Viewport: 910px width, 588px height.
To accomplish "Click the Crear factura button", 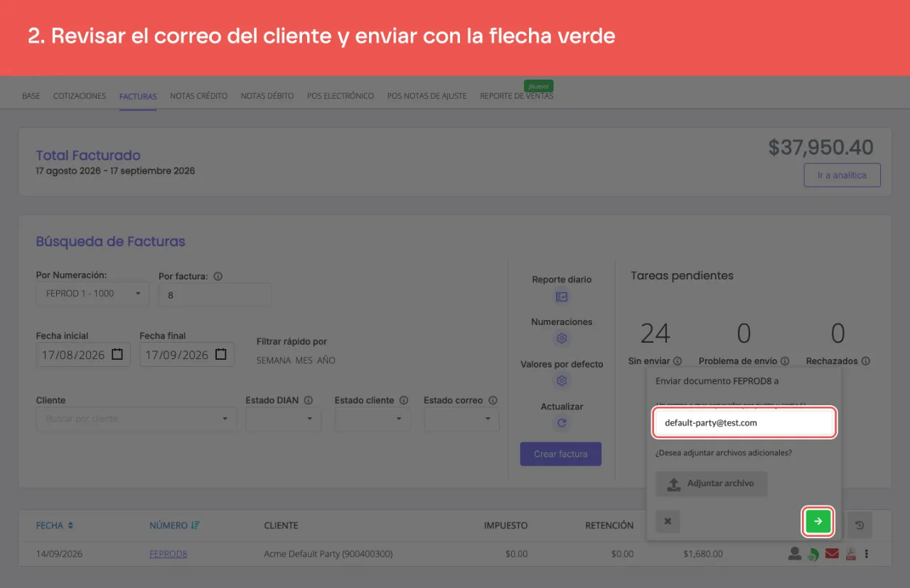I will [x=561, y=454].
